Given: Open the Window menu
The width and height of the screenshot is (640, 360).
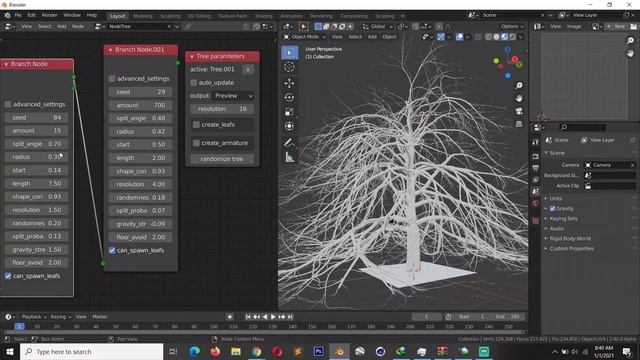Looking at the screenshot, I should point(72,15).
